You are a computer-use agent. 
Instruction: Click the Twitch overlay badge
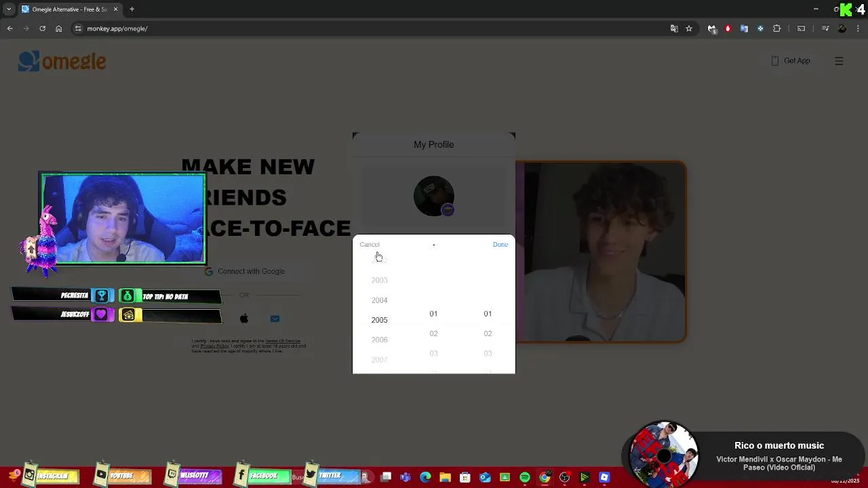point(195,476)
